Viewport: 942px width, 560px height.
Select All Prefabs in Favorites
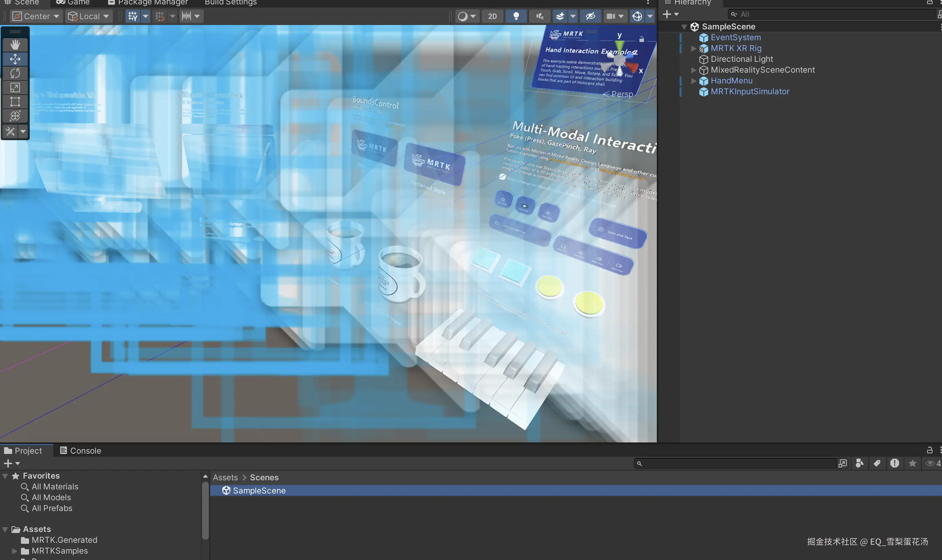(52, 508)
